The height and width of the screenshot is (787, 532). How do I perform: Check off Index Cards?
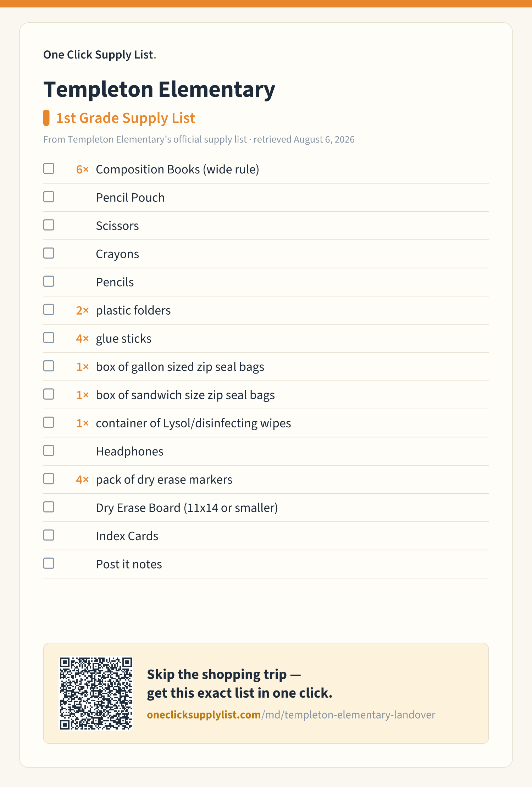(49, 535)
